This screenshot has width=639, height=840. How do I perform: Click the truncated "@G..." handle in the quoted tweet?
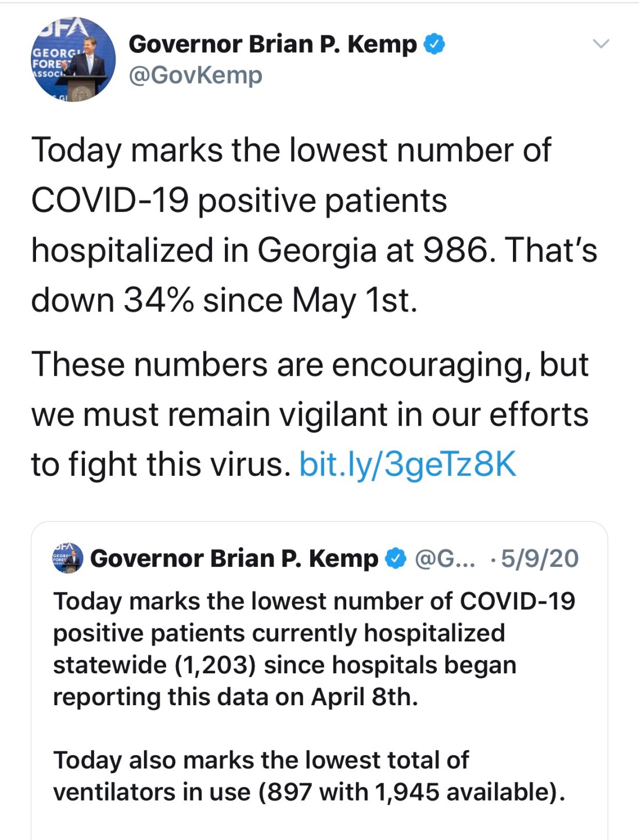444,558
